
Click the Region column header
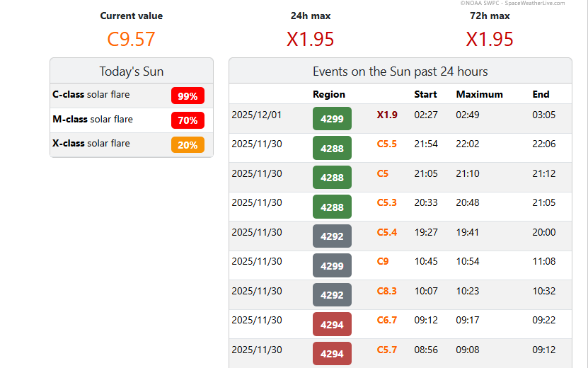329,94
